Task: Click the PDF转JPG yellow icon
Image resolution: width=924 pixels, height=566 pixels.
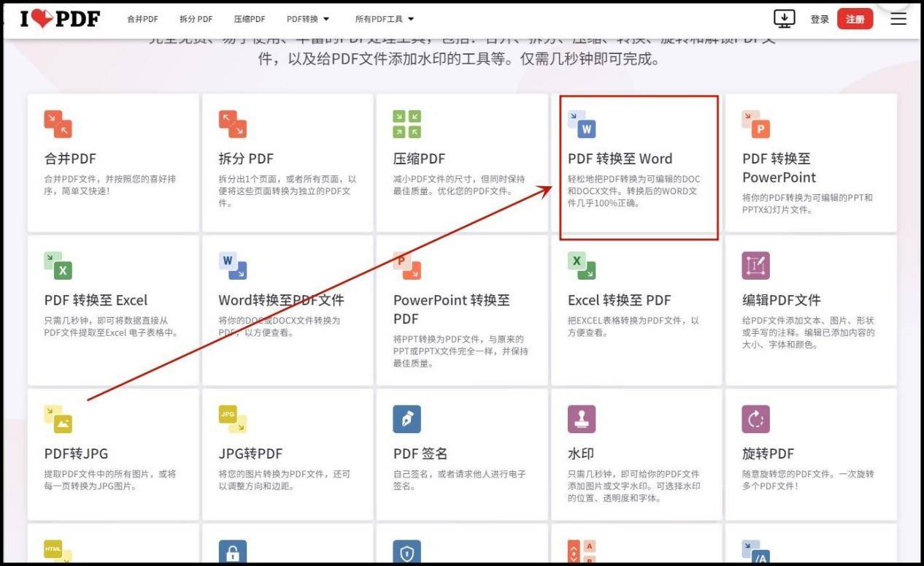Action: [58, 418]
